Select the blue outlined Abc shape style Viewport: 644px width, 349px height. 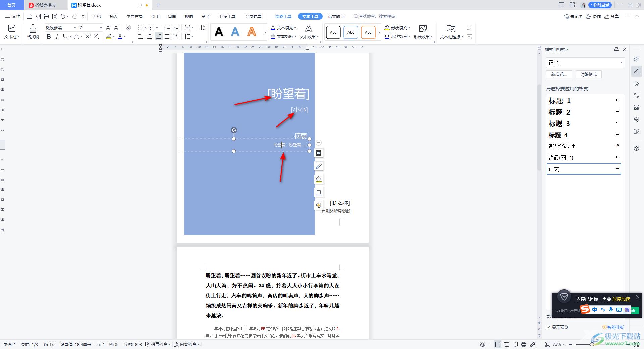pyautogui.click(x=351, y=32)
